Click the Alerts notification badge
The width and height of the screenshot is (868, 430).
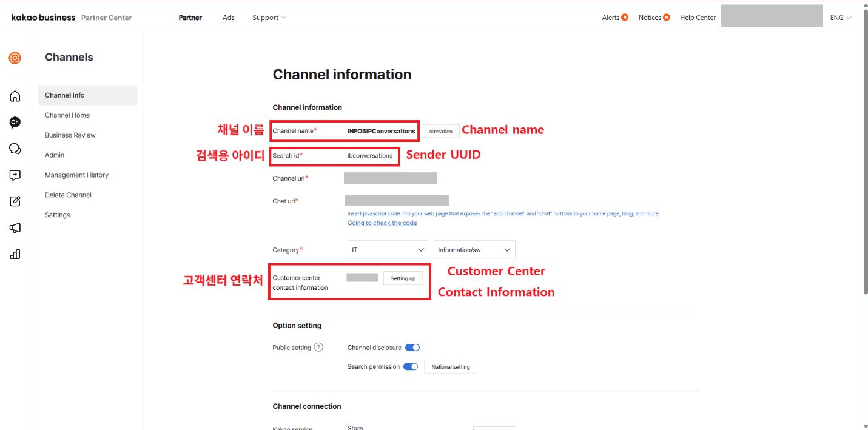coord(625,18)
